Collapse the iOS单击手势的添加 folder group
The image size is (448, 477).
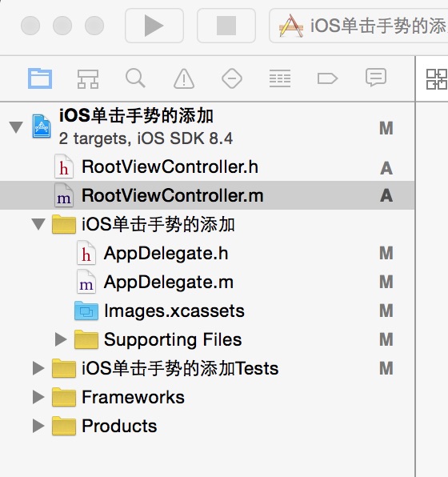click(x=38, y=224)
